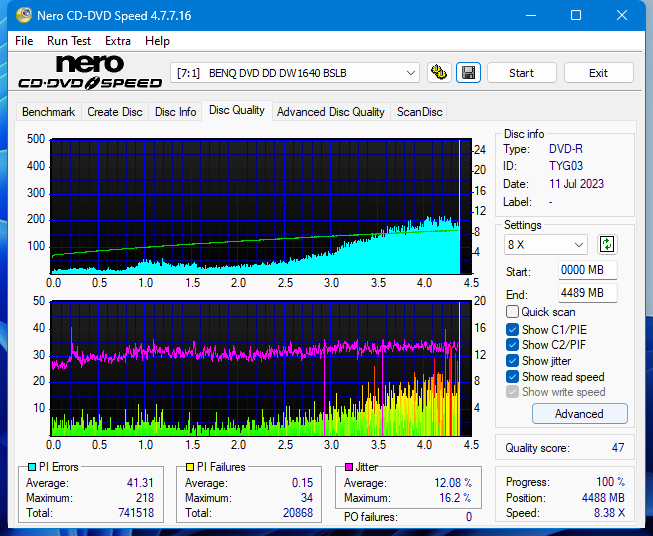Click the End position field showing 4489 MB
Viewport: 653px width, 536px height.
click(x=588, y=293)
